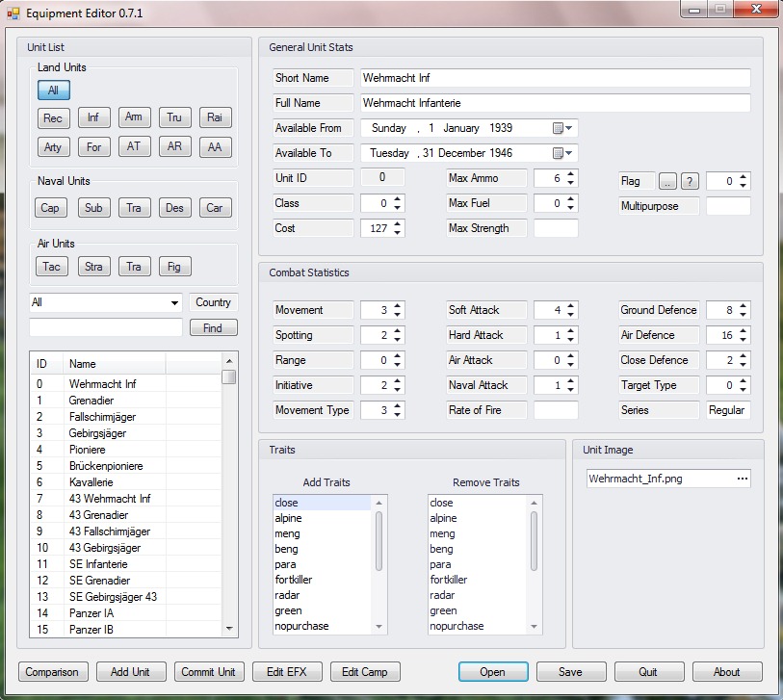Increase the Cost value
This screenshot has width=783, height=700.
tap(397, 223)
